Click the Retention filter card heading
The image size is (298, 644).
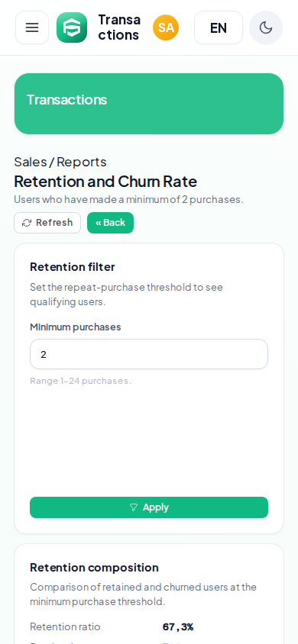pyautogui.click(x=73, y=267)
